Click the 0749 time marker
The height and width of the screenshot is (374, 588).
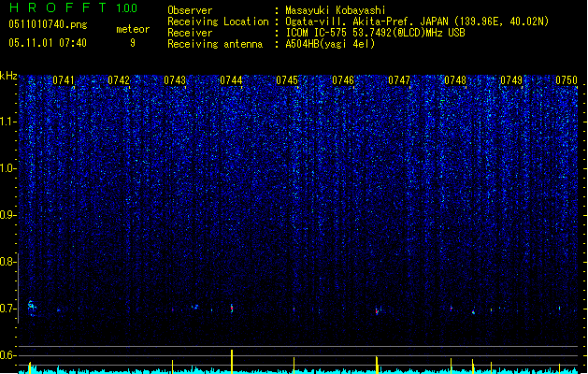tap(511, 80)
